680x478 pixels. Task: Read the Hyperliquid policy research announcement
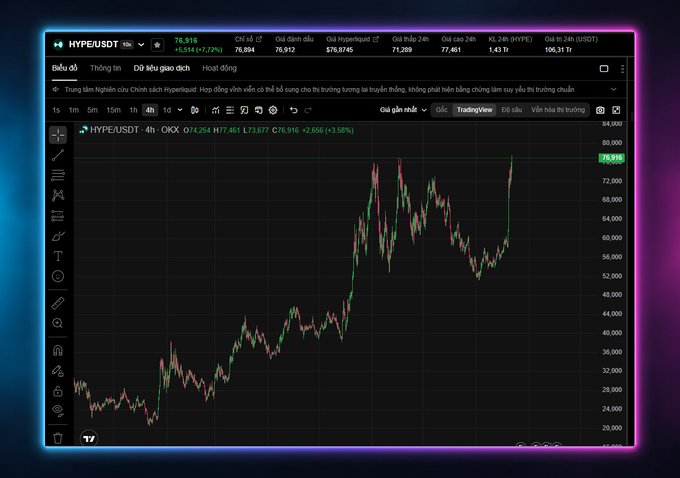(320, 89)
